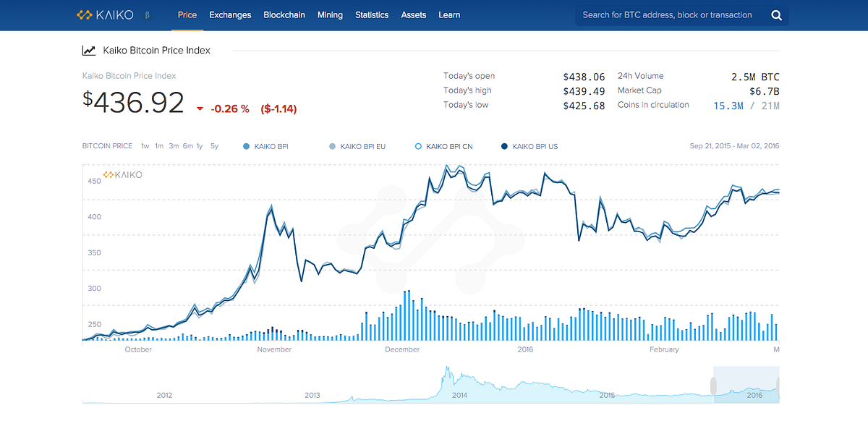Open the Mining tab

pyautogui.click(x=330, y=15)
